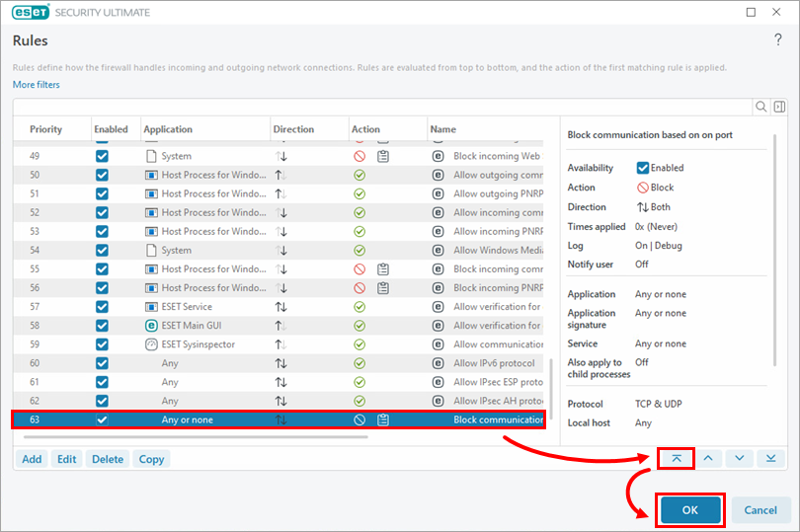Move rule to bottom arrow button
This screenshot has height=532, width=800.
(771, 458)
